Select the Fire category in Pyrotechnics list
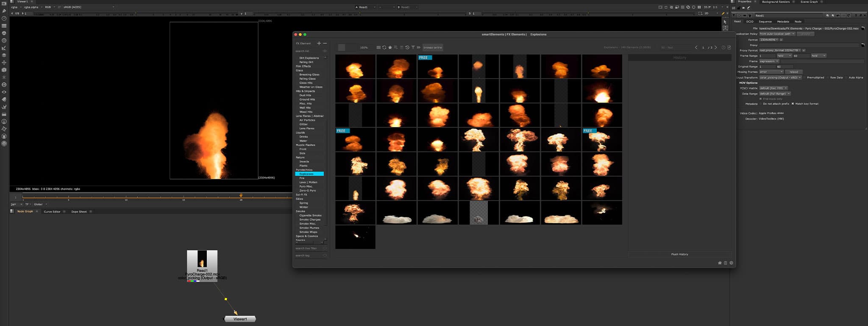Viewport: 868px width, 326px height. tap(302, 178)
